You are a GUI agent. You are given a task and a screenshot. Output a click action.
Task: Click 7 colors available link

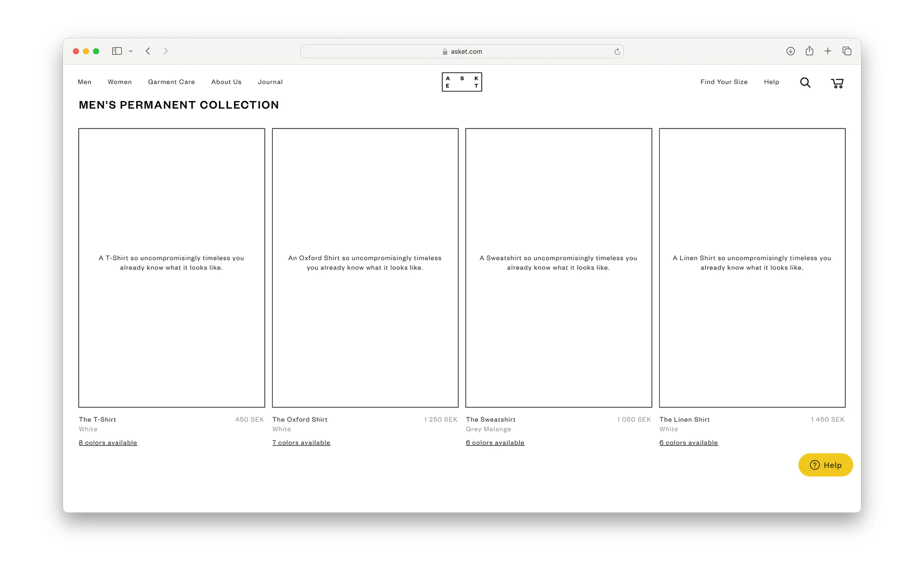point(301,442)
